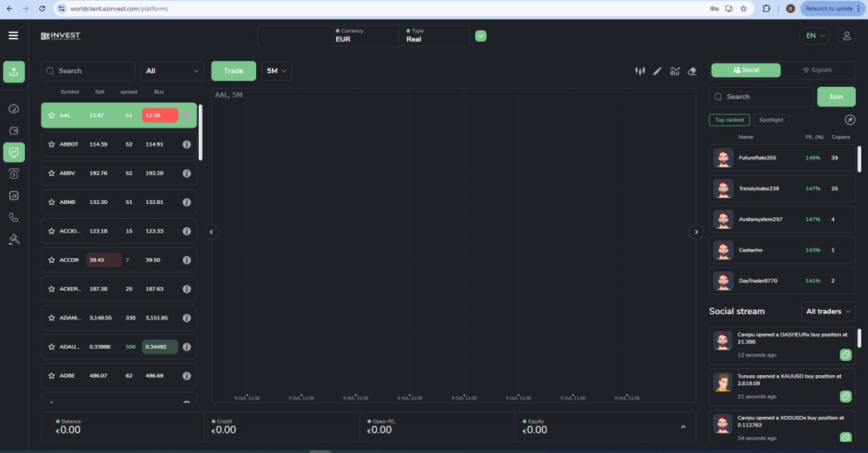The image size is (868, 453).
Task: Click the candlestick chart type icon
Action: [640, 71]
